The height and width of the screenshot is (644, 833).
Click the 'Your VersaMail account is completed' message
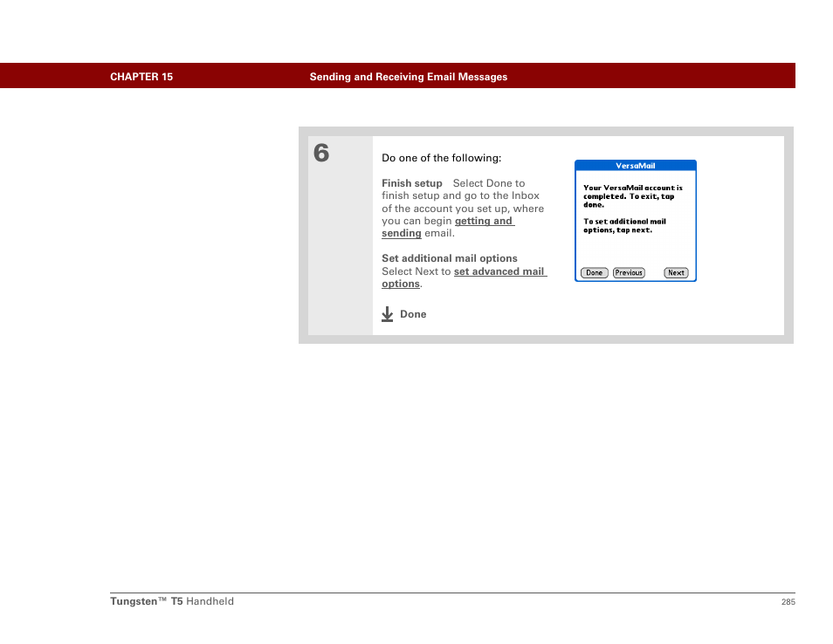633,196
